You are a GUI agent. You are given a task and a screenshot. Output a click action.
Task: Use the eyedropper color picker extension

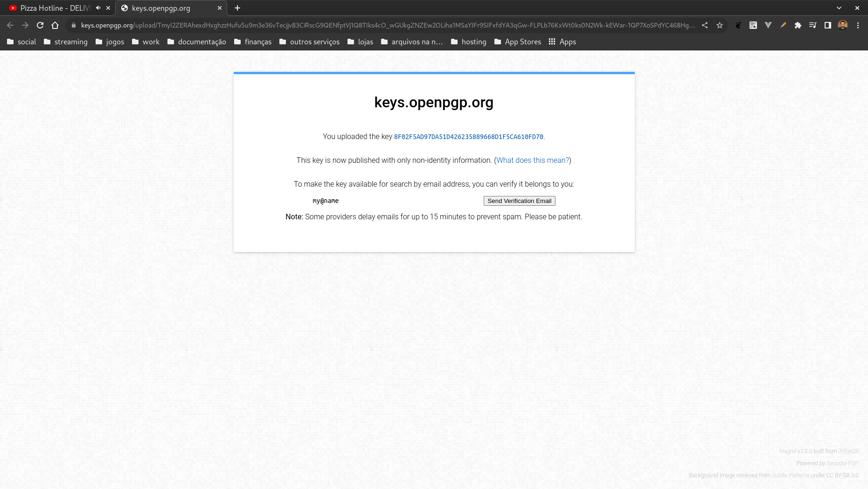click(783, 25)
